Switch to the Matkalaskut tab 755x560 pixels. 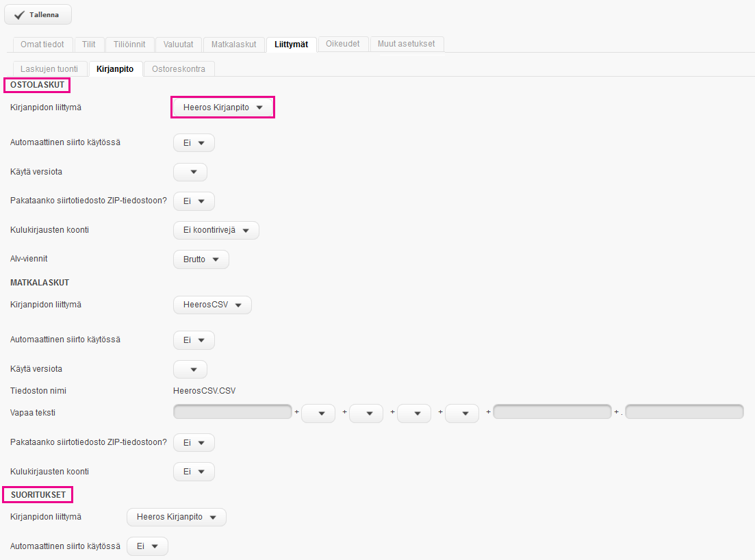click(x=233, y=44)
